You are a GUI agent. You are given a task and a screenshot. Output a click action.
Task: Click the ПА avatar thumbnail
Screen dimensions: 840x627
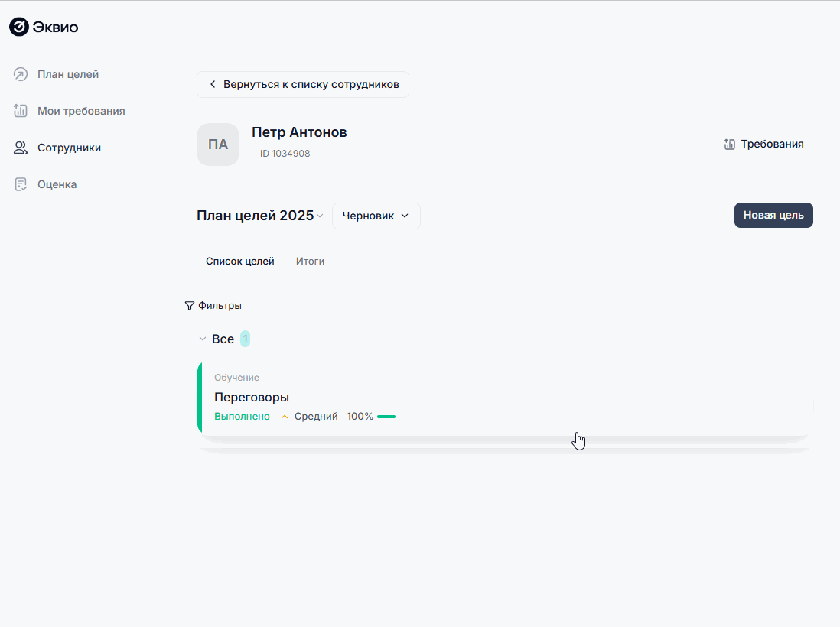(218, 145)
